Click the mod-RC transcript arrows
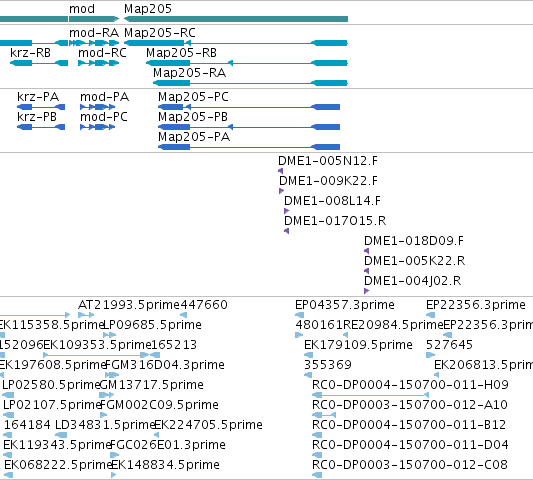Viewport: 533px width, 480px height. [x=99, y=63]
